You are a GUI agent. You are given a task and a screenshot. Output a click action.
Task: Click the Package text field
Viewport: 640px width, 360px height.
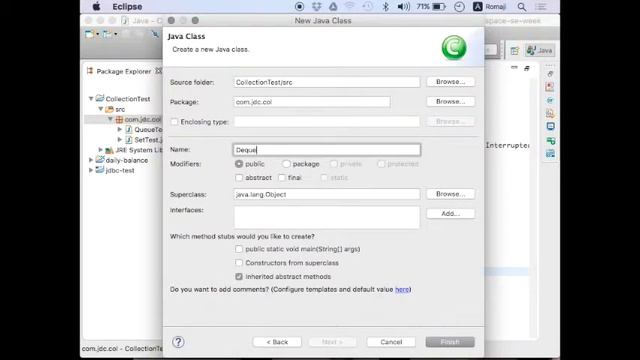(x=312, y=102)
